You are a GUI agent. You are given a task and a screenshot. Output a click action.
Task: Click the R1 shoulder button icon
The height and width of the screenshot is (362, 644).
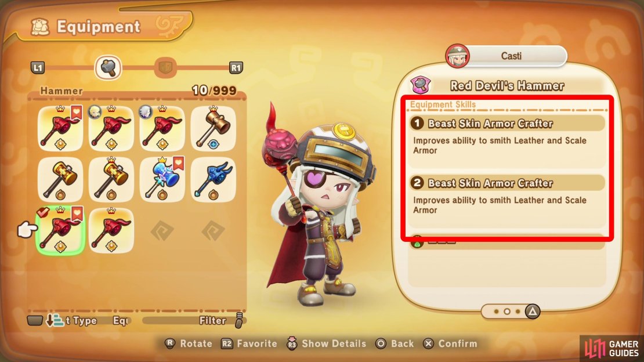[236, 68]
